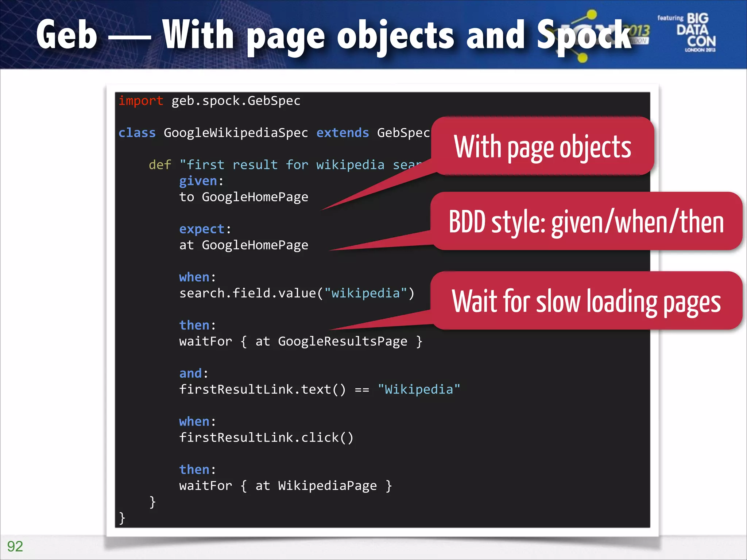This screenshot has width=747, height=560.
Task: Click 'at GoogleHomePage' code line
Action: click(244, 245)
